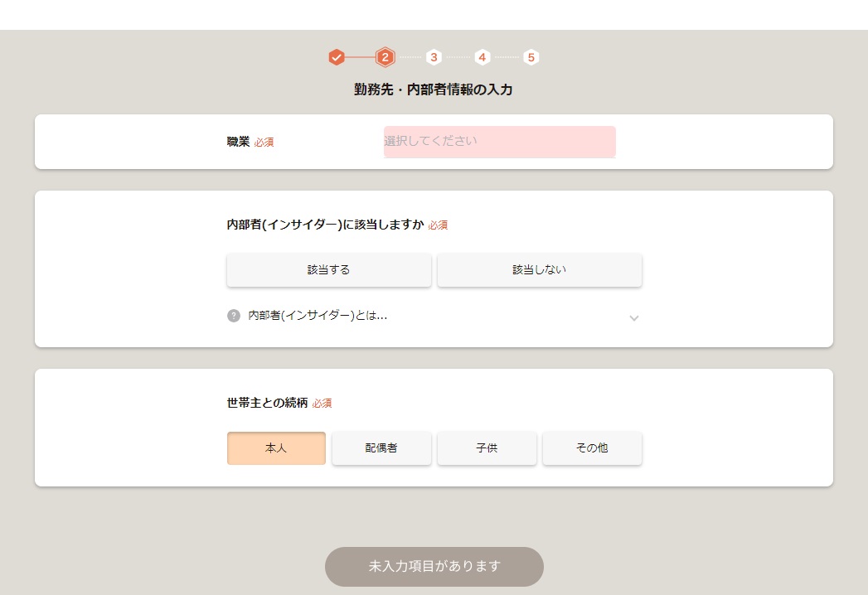Image resolution: width=868 pixels, height=595 pixels.
Task: Select step 4 hexagon in the stepper
Action: point(482,57)
